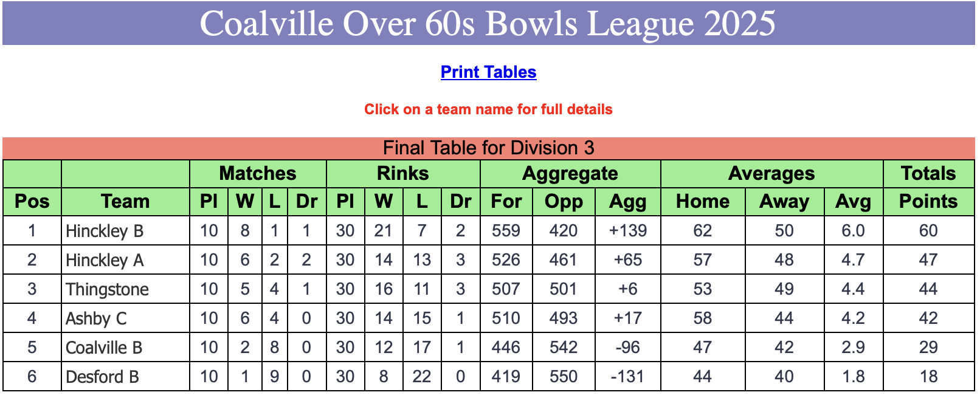This screenshot has width=980, height=395.
Task: Click Hinckley B's 60 points cell
Action: point(928,230)
